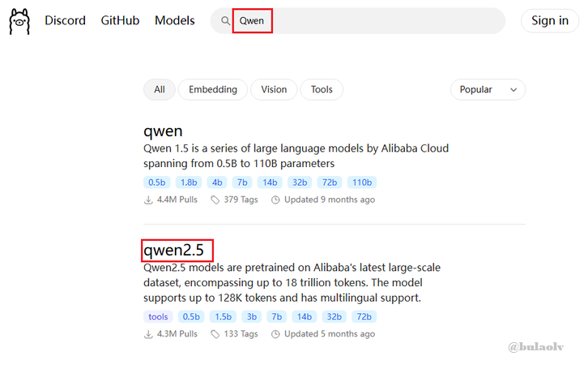Click the search magnifier icon
588x369 pixels.
click(225, 20)
